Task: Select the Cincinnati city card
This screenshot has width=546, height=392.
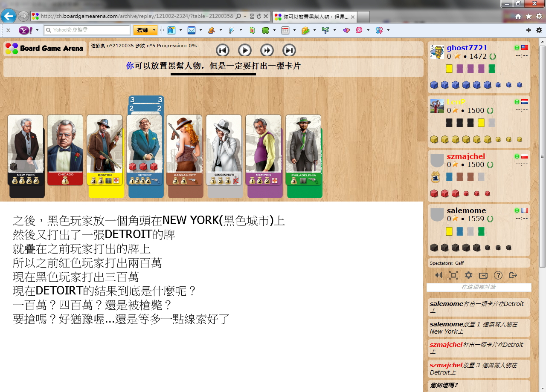Action: click(x=224, y=150)
